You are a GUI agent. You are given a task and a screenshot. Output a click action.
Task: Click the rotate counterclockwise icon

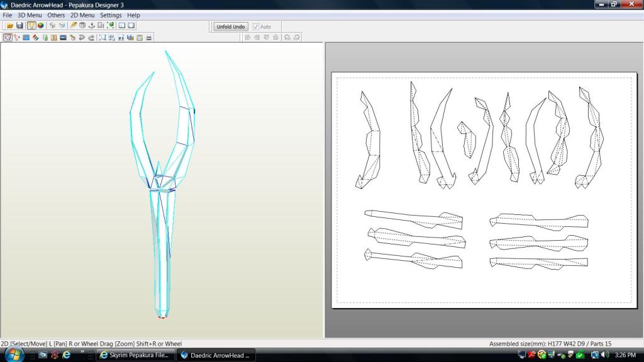pos(287,37)
